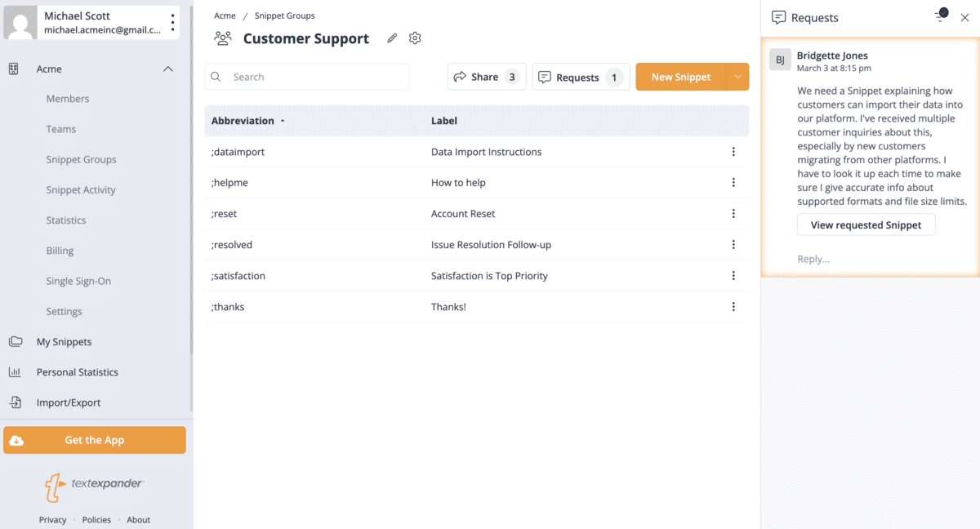Click the Share button
The height and width of the screenshot is (529, 980).
coord(487,77)
